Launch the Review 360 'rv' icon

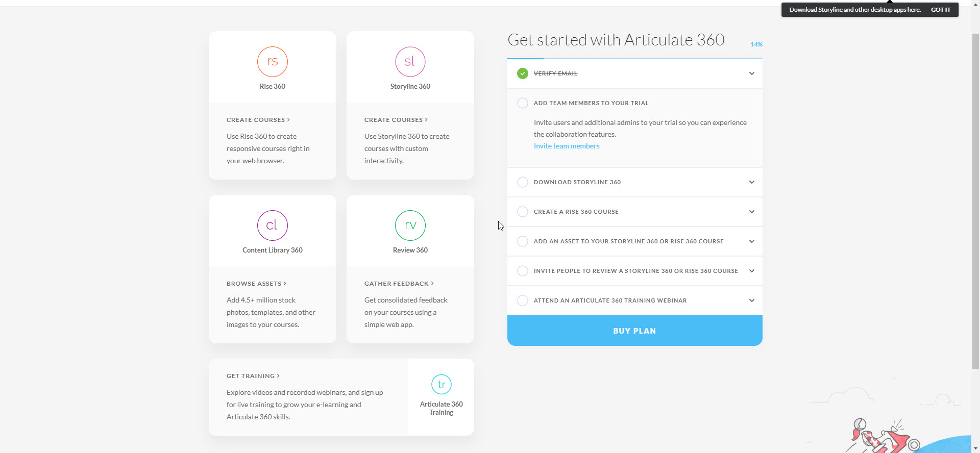(x=410, y=225)
